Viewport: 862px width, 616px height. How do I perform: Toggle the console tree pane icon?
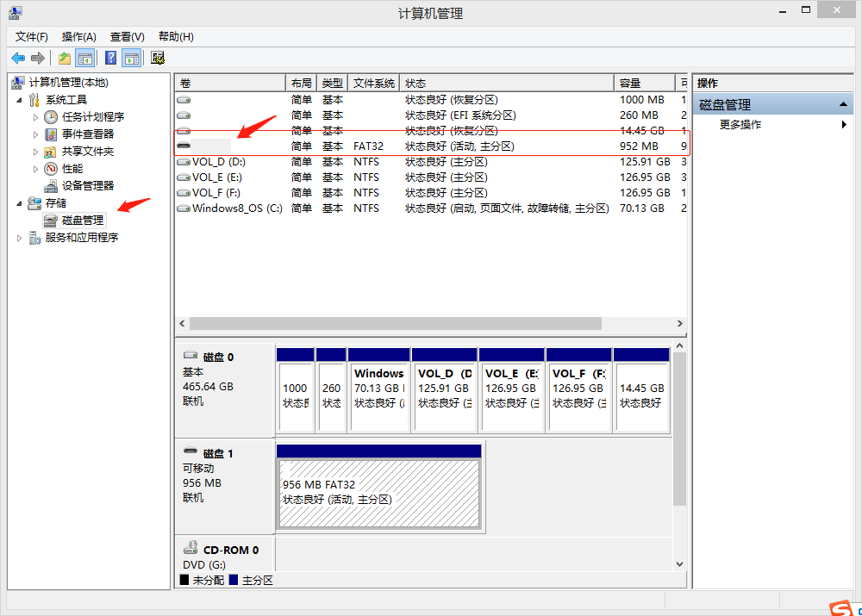[x=84, y=58]
